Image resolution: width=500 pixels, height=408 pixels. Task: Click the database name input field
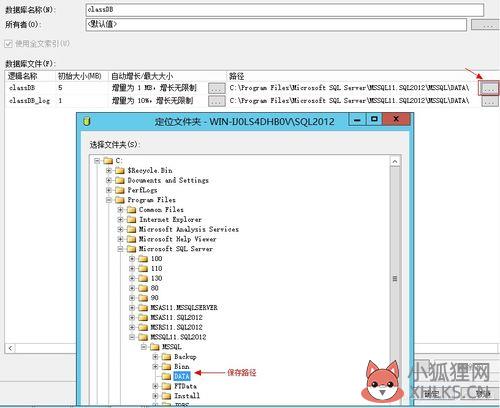[284, 10]
